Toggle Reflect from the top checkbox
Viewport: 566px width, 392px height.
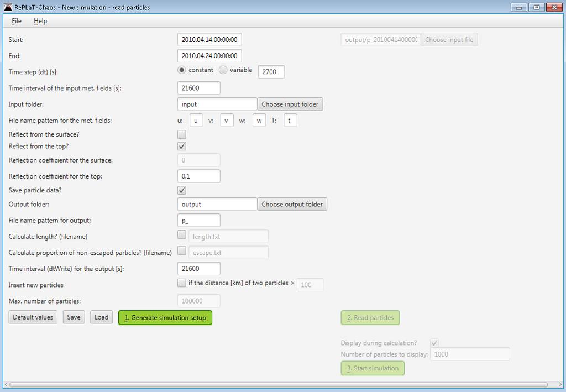point(181,146)
